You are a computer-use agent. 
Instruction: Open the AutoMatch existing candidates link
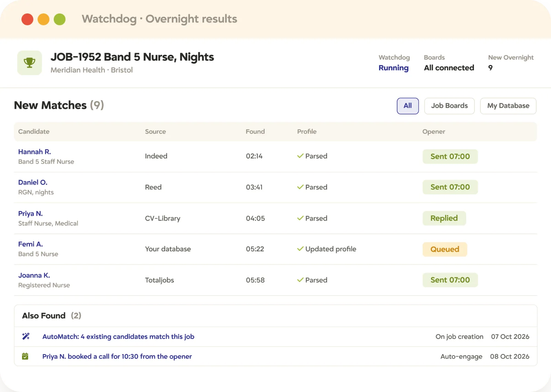coord(118,337)
